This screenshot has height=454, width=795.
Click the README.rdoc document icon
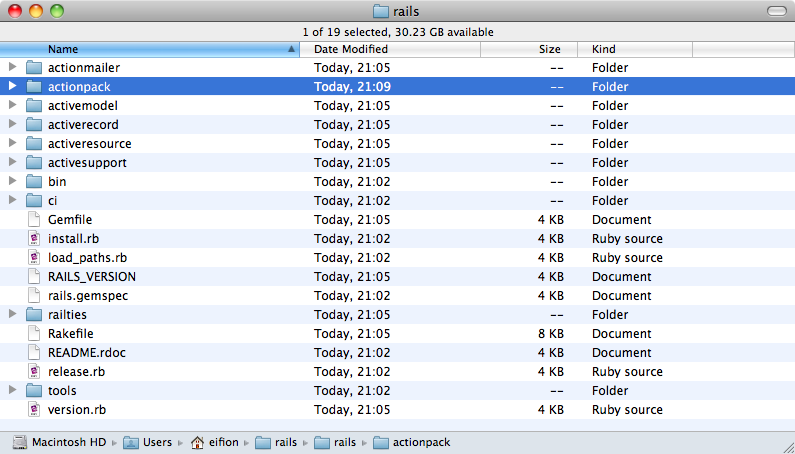click(x=34, y=353)
